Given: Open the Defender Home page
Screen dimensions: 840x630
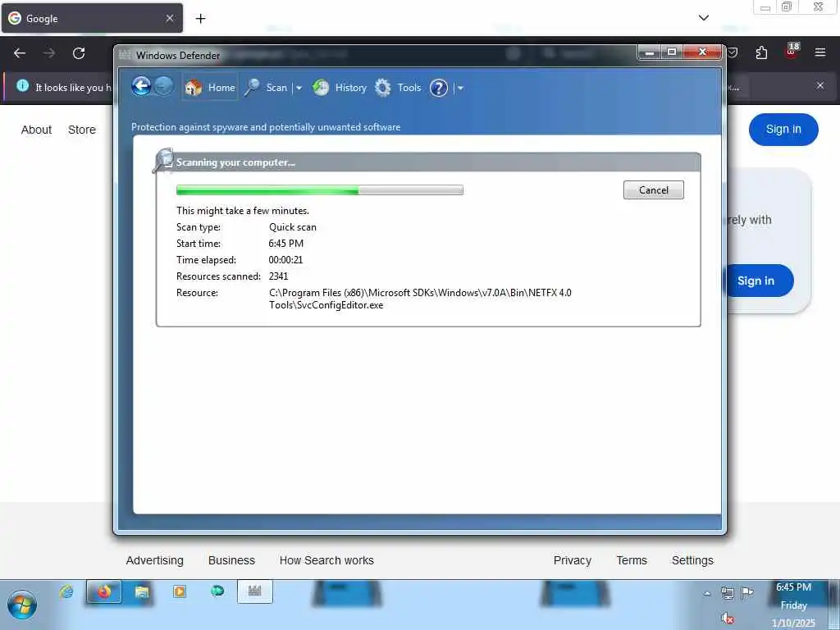Looking at the screenshot, I should click(x=210, y=87).
